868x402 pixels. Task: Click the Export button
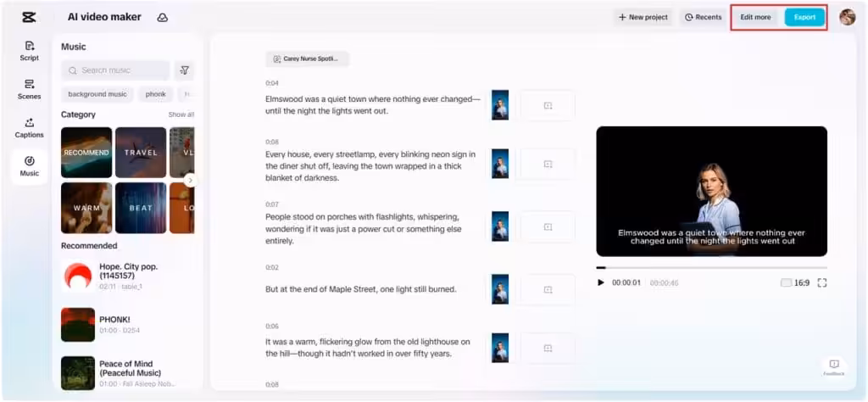[804, 17]
